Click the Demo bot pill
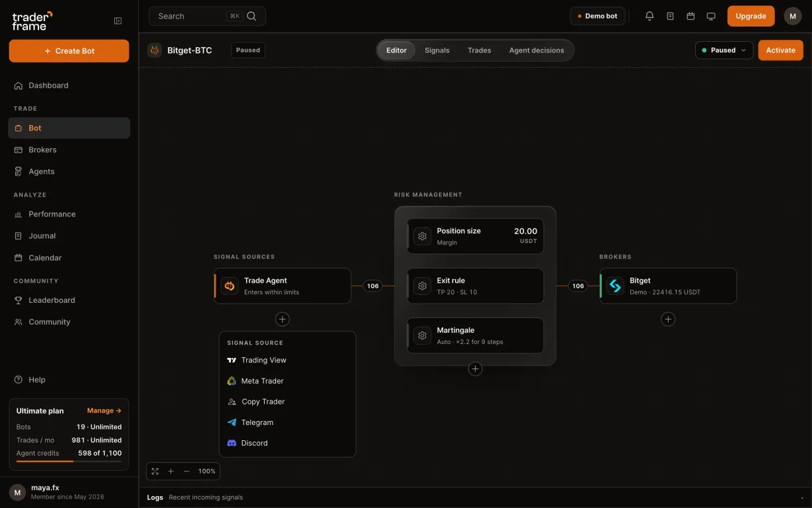This screenshot has width=812, height=508. 598,16
